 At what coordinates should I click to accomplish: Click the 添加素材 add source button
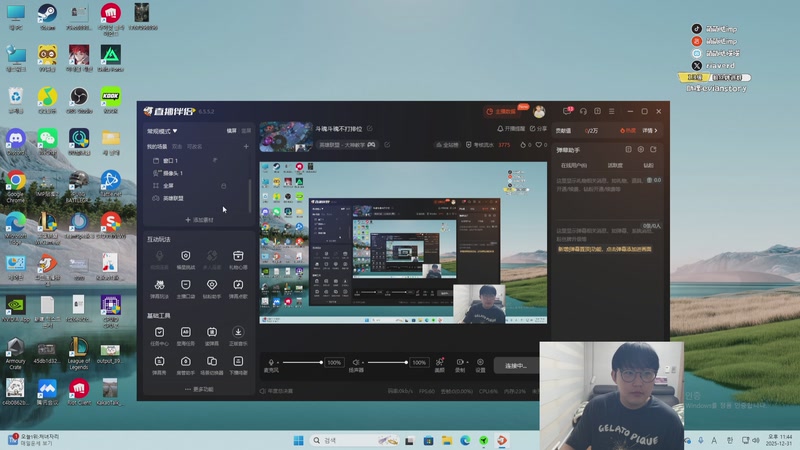tap(199, 220)
